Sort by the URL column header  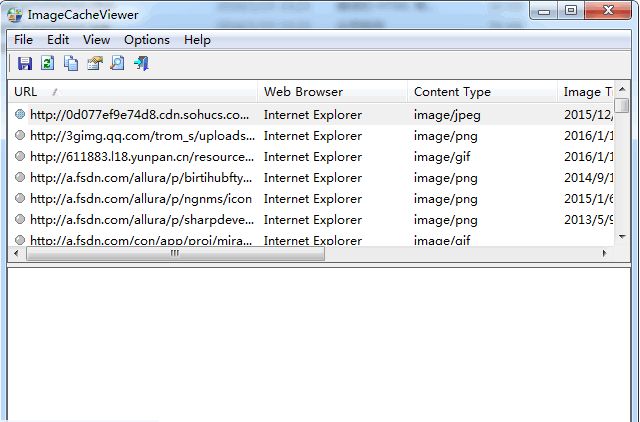(x=133, y=92)
